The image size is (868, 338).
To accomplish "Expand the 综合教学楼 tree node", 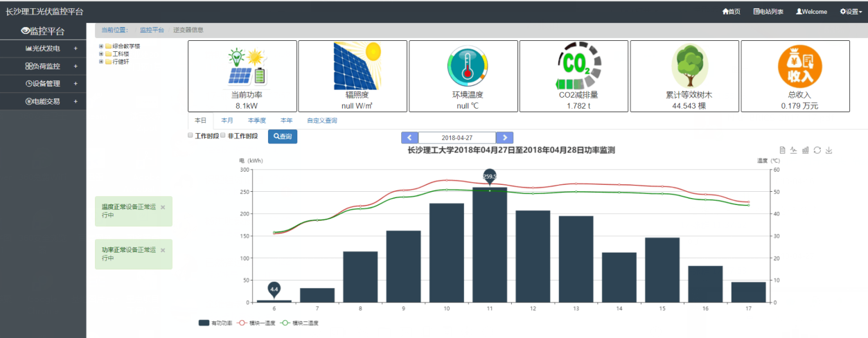I will 101,46.
